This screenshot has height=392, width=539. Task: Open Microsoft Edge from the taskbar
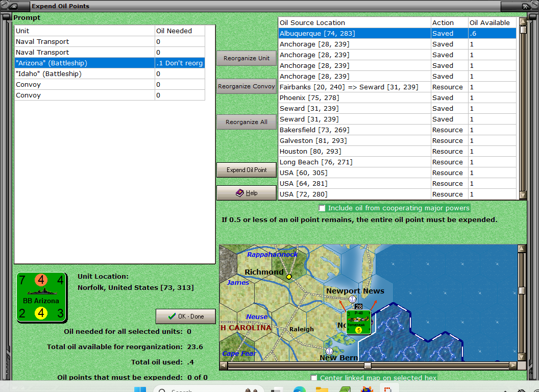point(300,389)
